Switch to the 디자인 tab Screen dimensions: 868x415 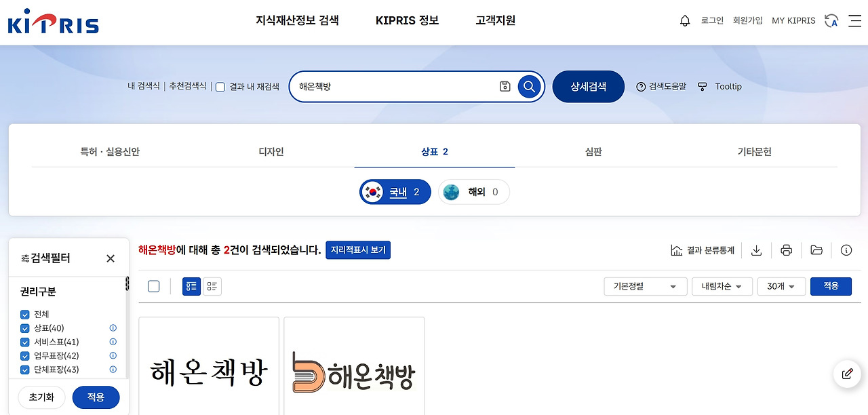click(271, 152)
